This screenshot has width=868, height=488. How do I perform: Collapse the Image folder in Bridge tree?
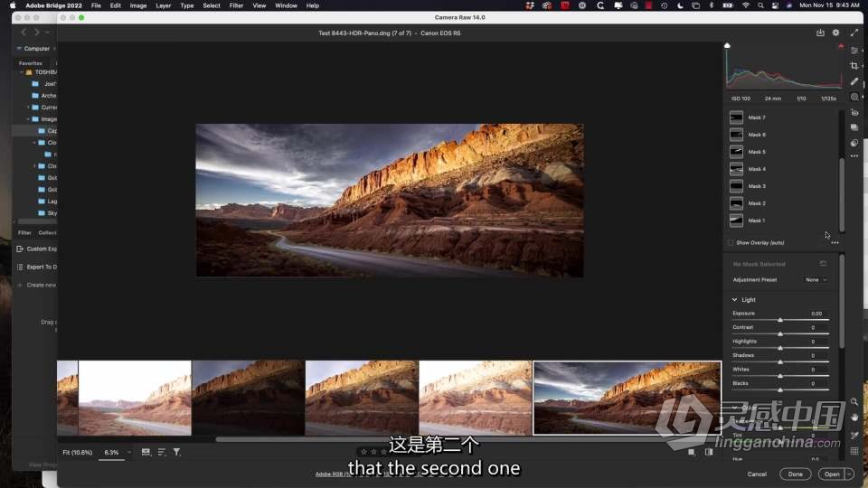coord(28,119)
